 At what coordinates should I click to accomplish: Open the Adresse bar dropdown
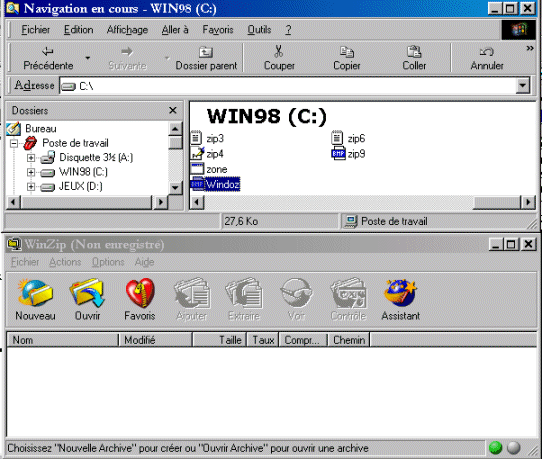click(x=523, y=85)
